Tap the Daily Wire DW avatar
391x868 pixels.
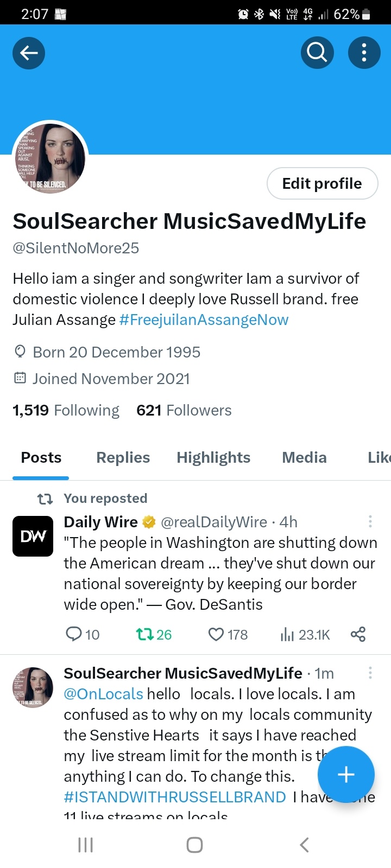(x=33, y=536)
